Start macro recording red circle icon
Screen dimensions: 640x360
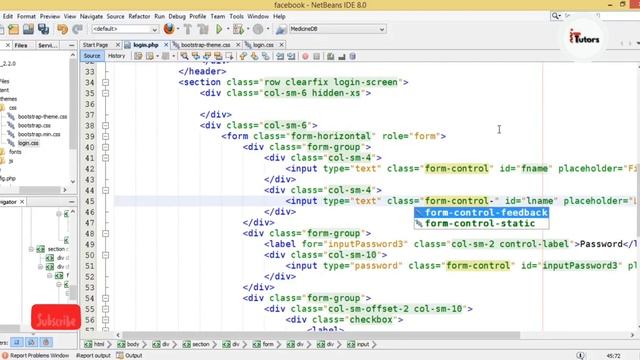tap(305, 56)
